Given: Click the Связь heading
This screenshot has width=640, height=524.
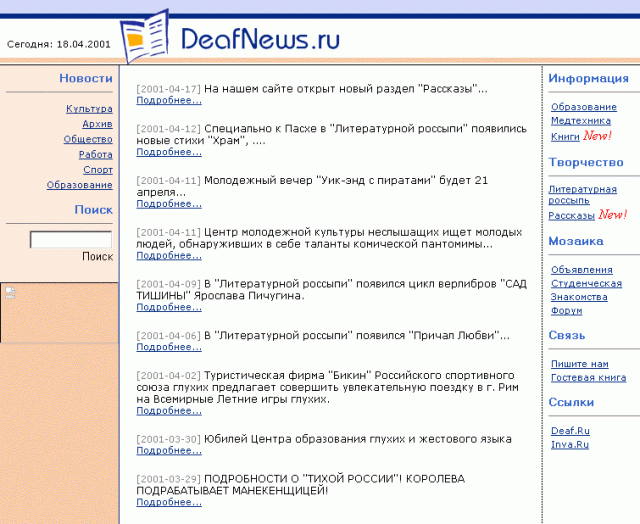Looking at the screenshot, I should click(567, 335).
